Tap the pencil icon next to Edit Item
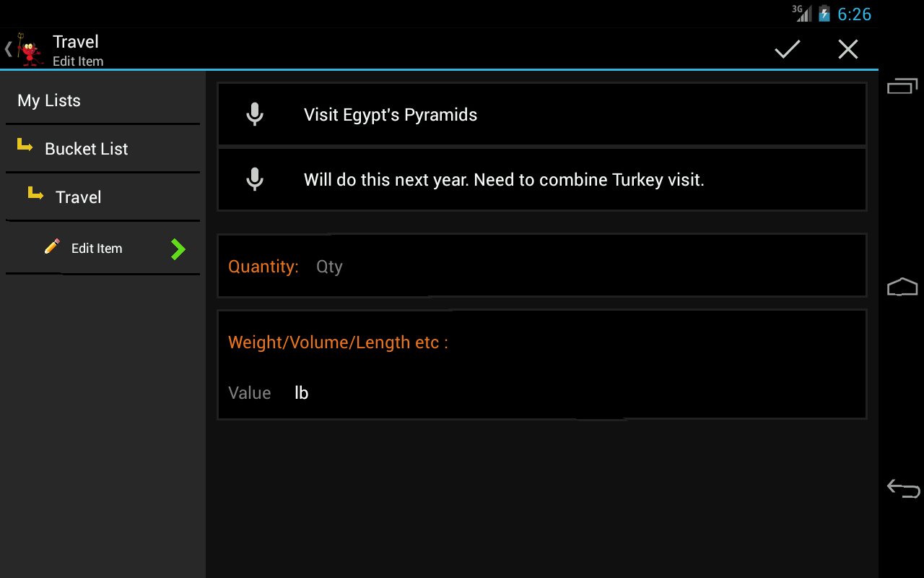The image size is (924, 578). coord(52,247)
